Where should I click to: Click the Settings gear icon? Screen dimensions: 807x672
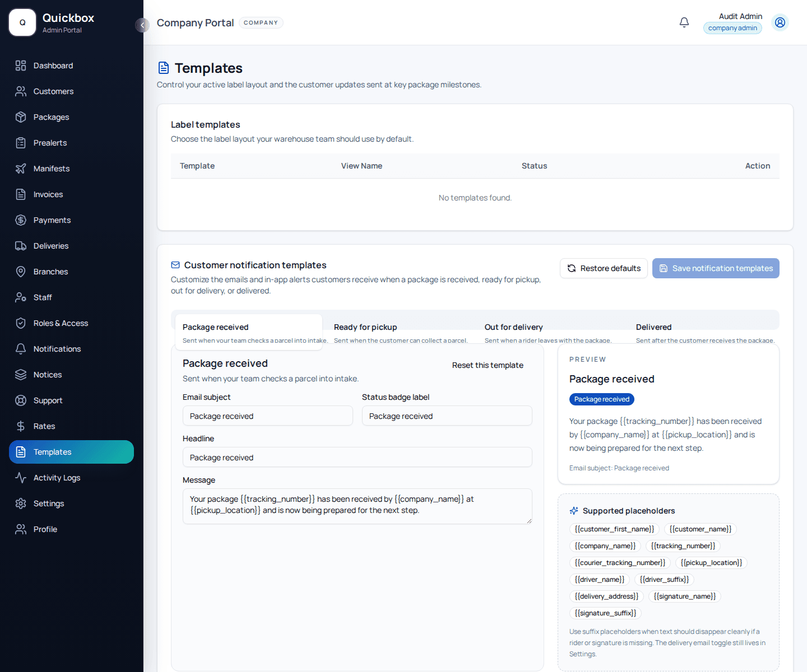click(21, 503)
